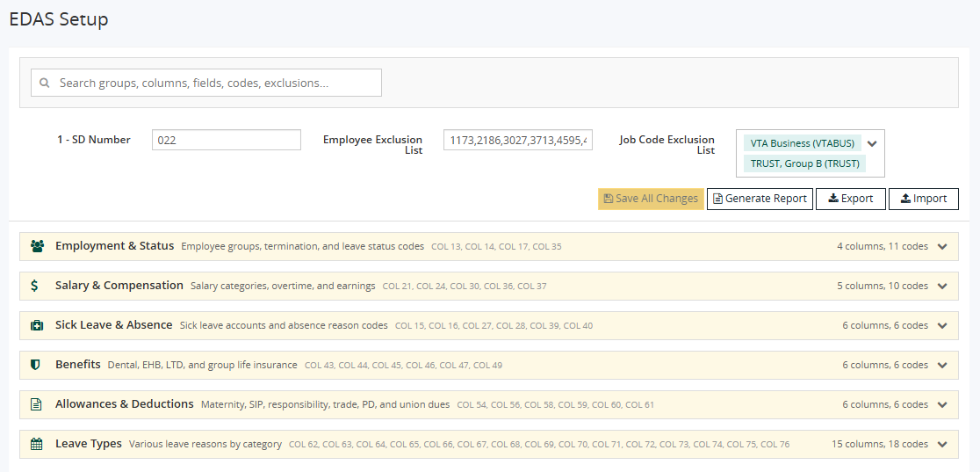Click Save All Changes button
Image resolution: width=980 pixels, height=472 pixels.
click(x=651, y=199)
